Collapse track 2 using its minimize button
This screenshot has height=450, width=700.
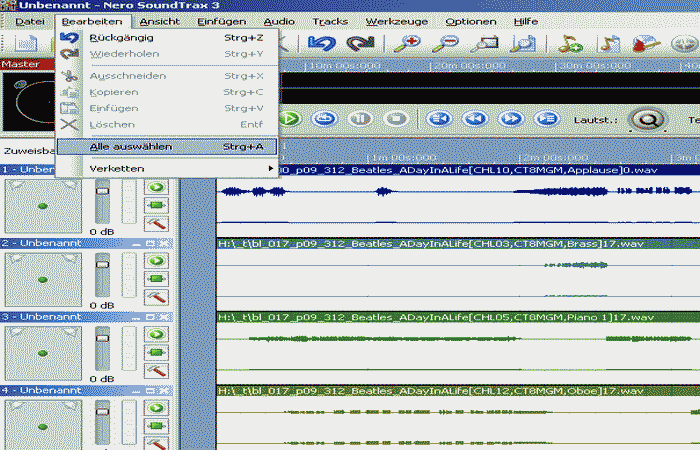click(x=138, y=243)
